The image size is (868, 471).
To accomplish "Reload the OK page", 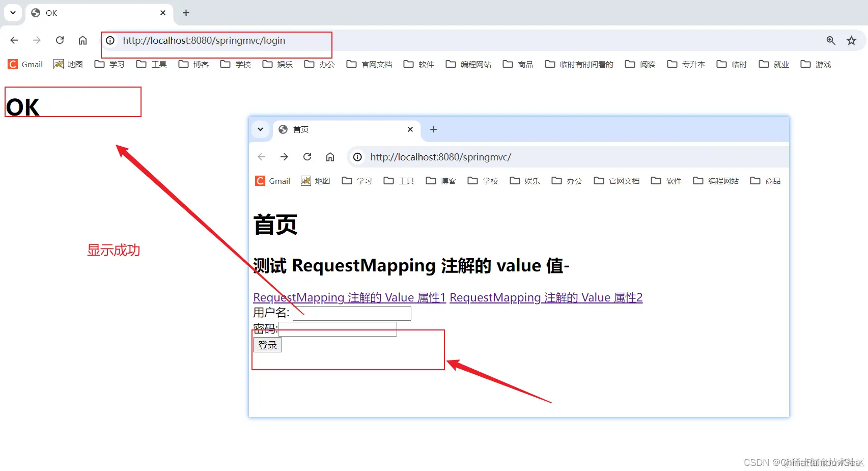I will click(60, 40).
